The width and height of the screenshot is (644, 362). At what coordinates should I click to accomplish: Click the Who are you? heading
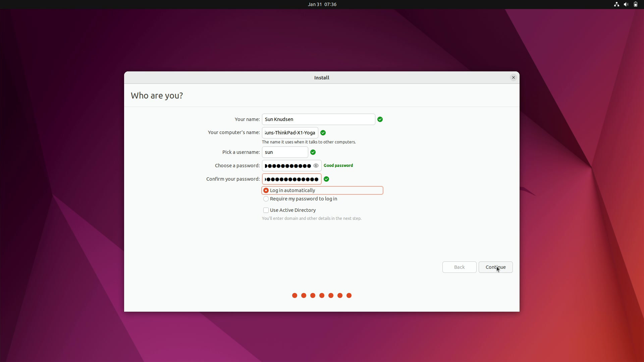click(x=157, y=96)
